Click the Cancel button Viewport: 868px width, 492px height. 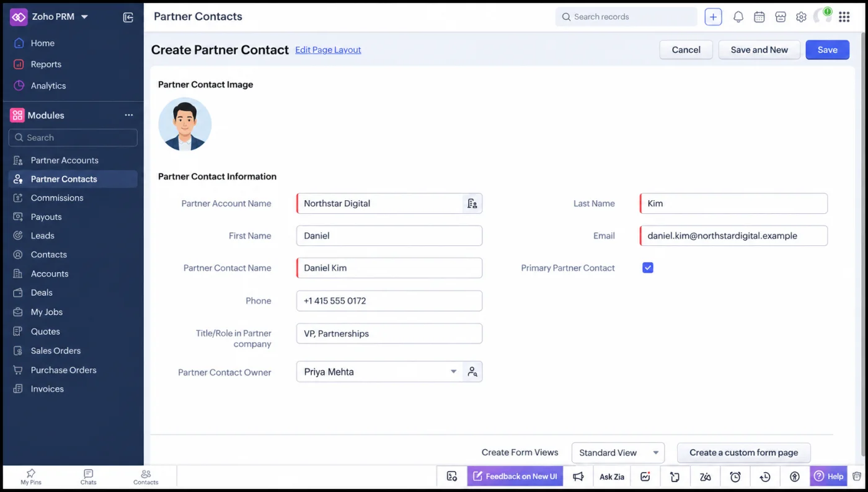click(x=686, y=50)
